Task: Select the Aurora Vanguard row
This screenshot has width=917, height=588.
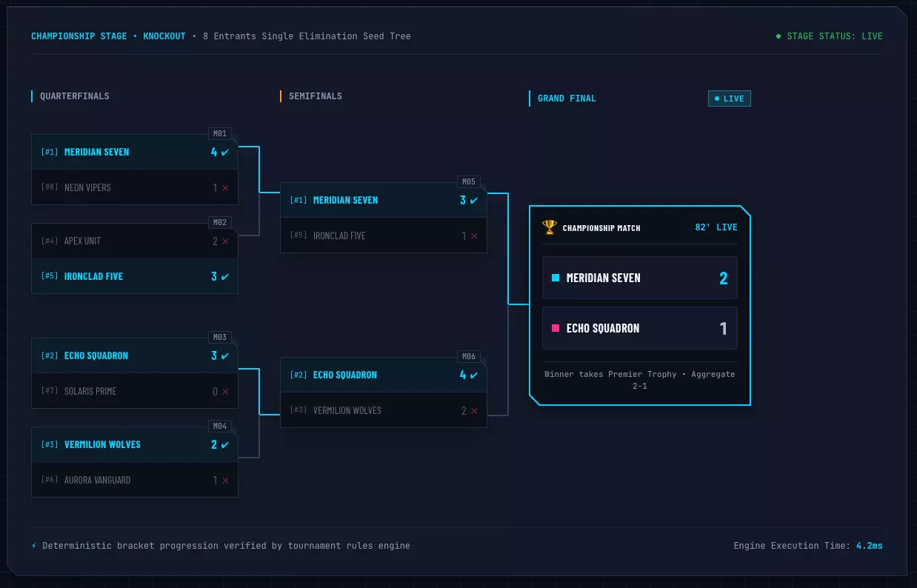Action: [x=135, y=480]
